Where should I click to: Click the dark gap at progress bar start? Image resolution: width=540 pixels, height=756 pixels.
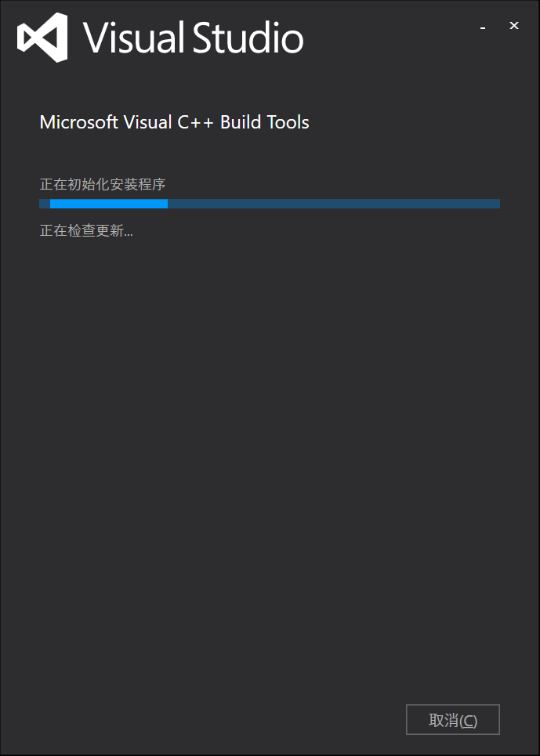[x=45, y=204]
